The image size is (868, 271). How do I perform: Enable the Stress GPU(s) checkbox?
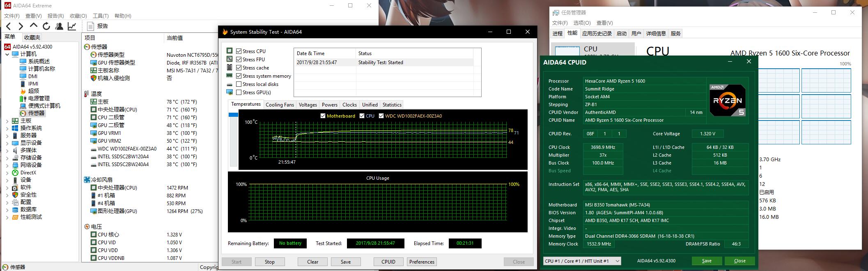coord(239,92)
